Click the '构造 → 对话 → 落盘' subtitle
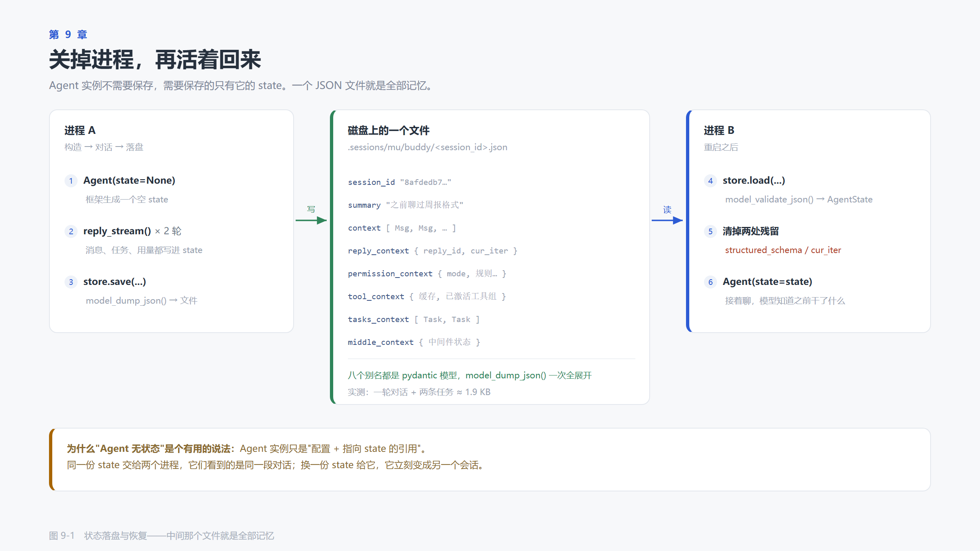 click(104, 147)
